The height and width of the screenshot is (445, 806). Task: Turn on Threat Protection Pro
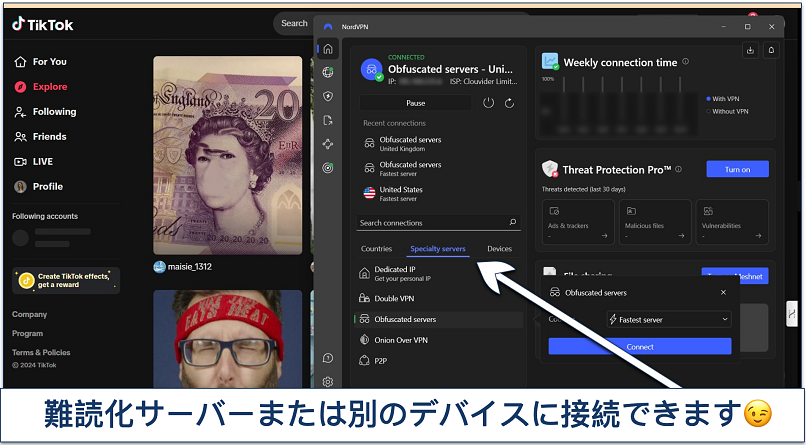point(737,169)
